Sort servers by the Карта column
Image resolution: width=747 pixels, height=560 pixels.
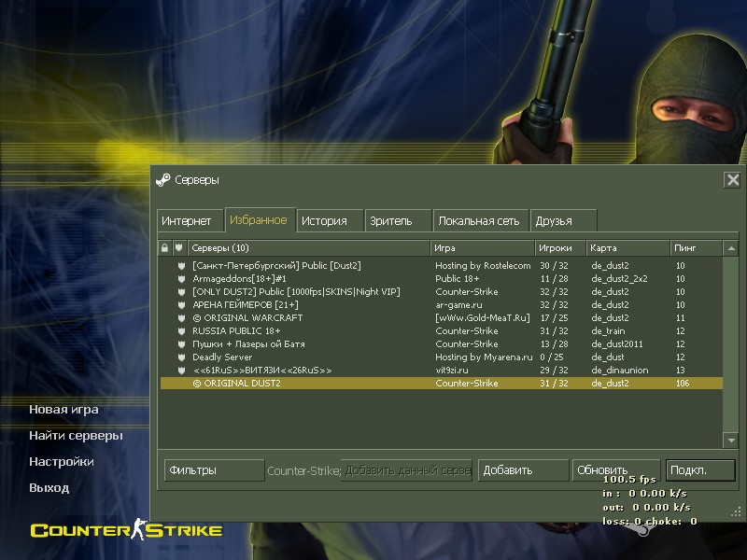point(627,248)
